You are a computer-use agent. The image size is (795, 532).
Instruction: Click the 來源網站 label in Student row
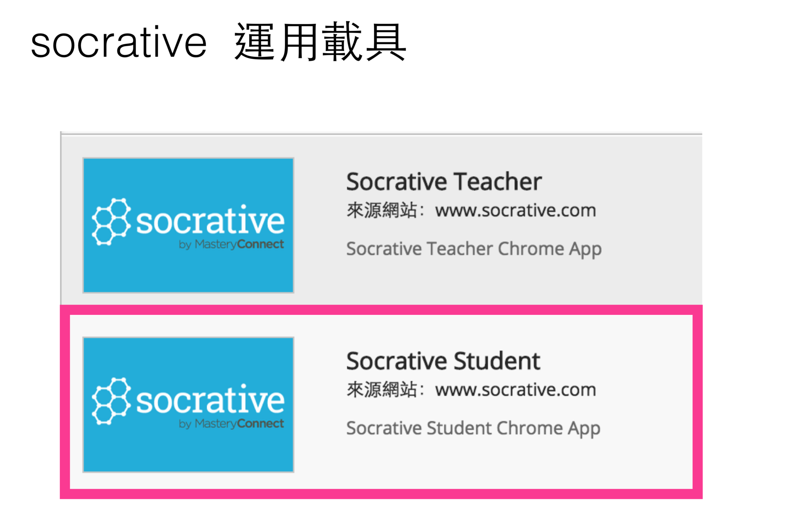(x=382, y=389)
